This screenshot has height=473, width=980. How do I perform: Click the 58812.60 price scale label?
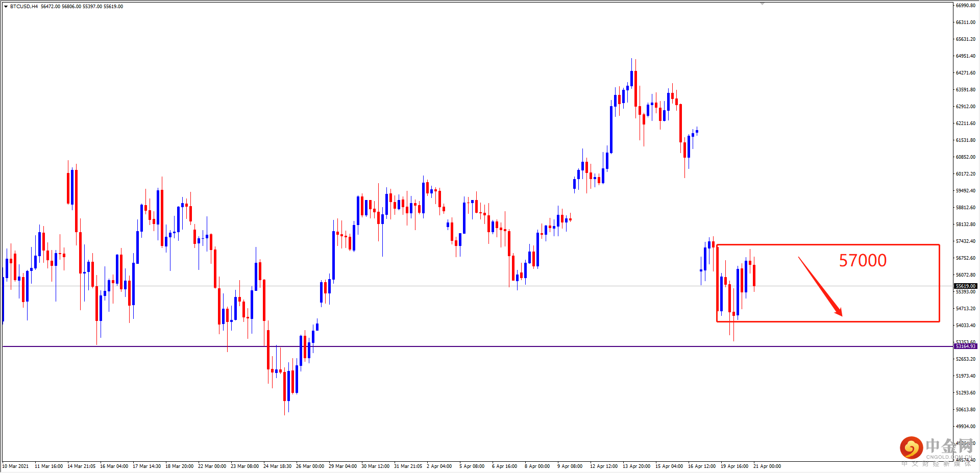pos(965,208)
